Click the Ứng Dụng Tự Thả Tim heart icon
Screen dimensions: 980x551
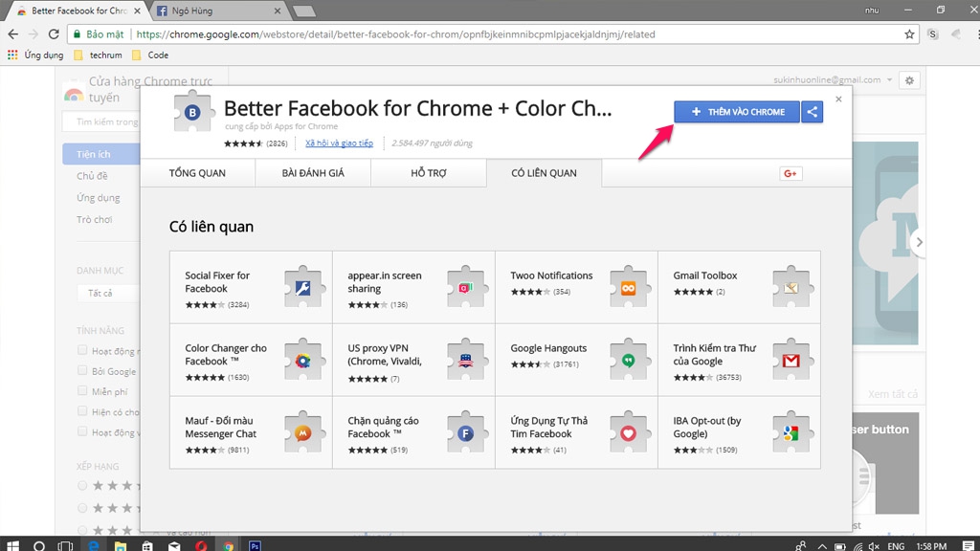628,432
